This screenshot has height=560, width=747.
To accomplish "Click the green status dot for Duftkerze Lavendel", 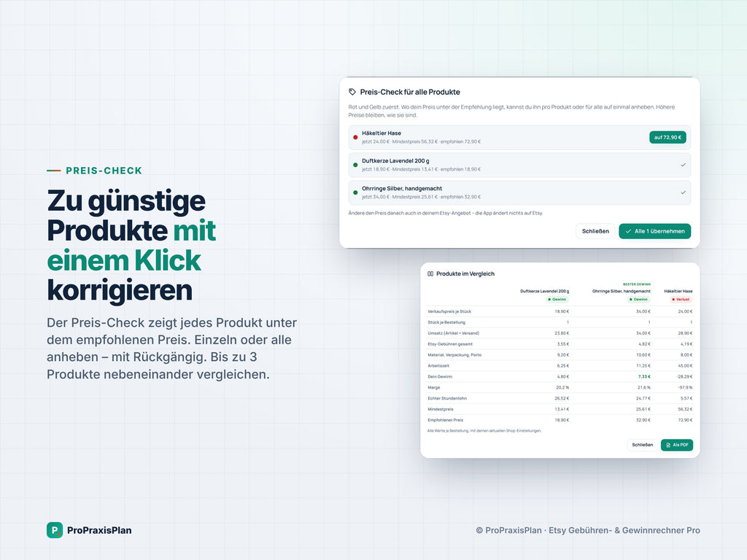I will pyautogui.click(x=355, y=165).
